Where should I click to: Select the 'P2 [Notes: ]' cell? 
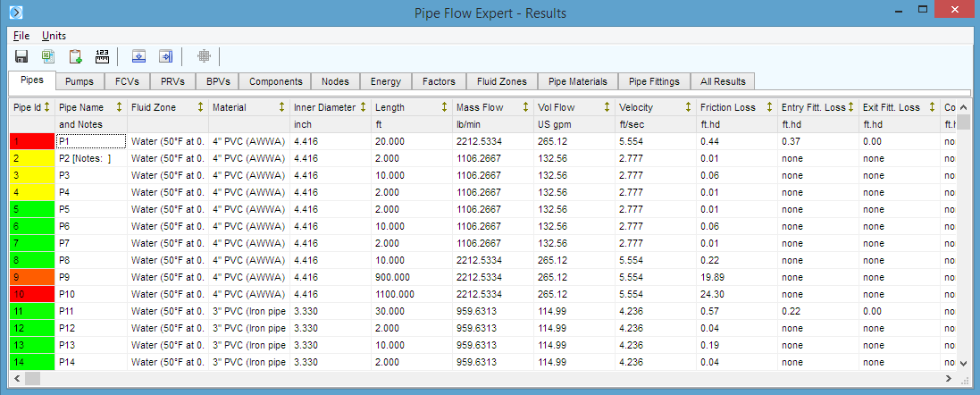pos(91,159)
